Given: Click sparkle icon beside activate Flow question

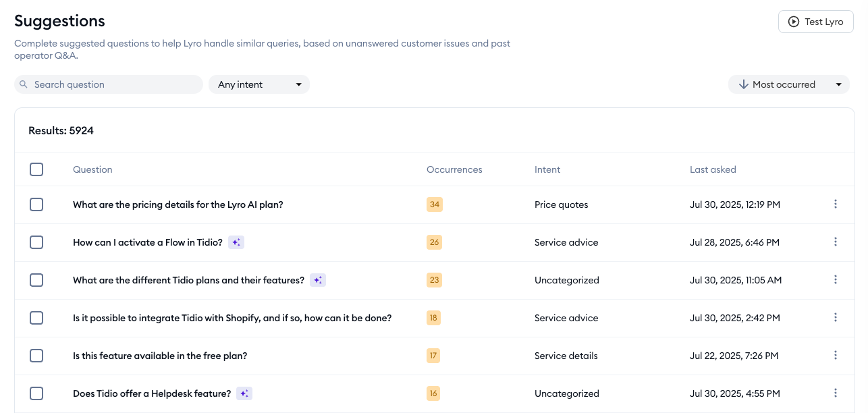Looking at the screenshot, I should 236,242.
